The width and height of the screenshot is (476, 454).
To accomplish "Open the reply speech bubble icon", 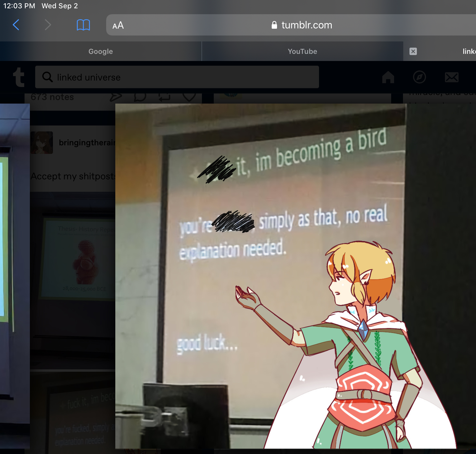I will 140,97.
